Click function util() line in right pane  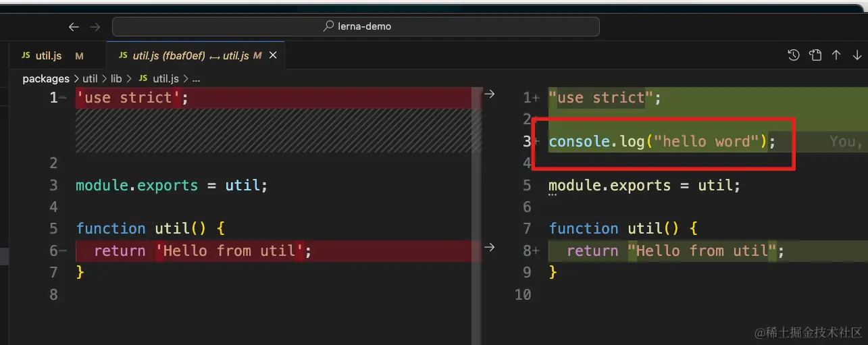click(x=623, y=229)
